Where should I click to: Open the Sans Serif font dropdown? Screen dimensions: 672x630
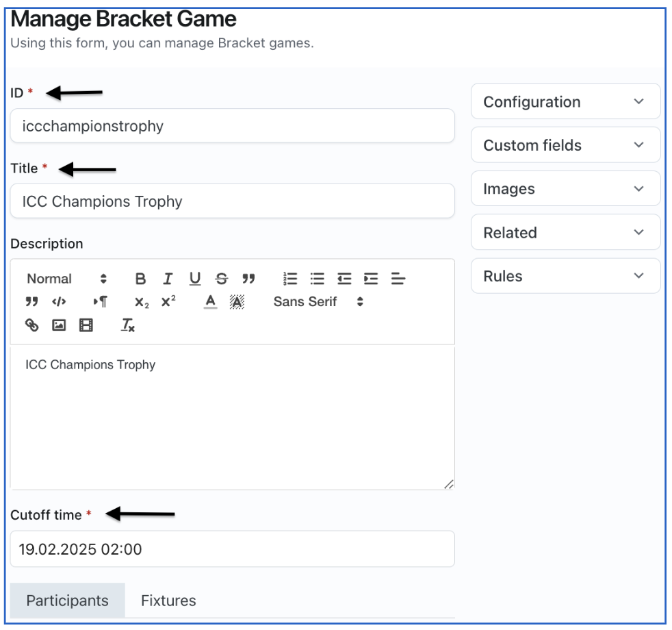[x=318, y=302]
